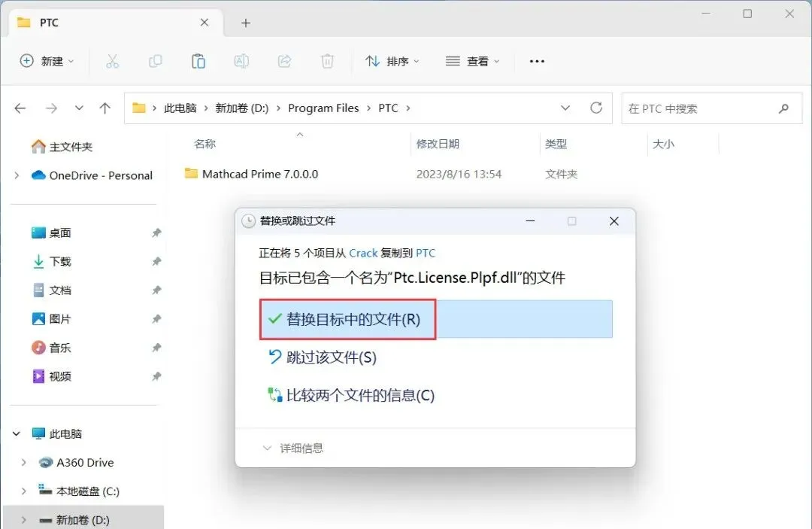Viewport: 812px width, 529px height.
Task: Click the New (新建) button
Action: click(x=47, y=61)
